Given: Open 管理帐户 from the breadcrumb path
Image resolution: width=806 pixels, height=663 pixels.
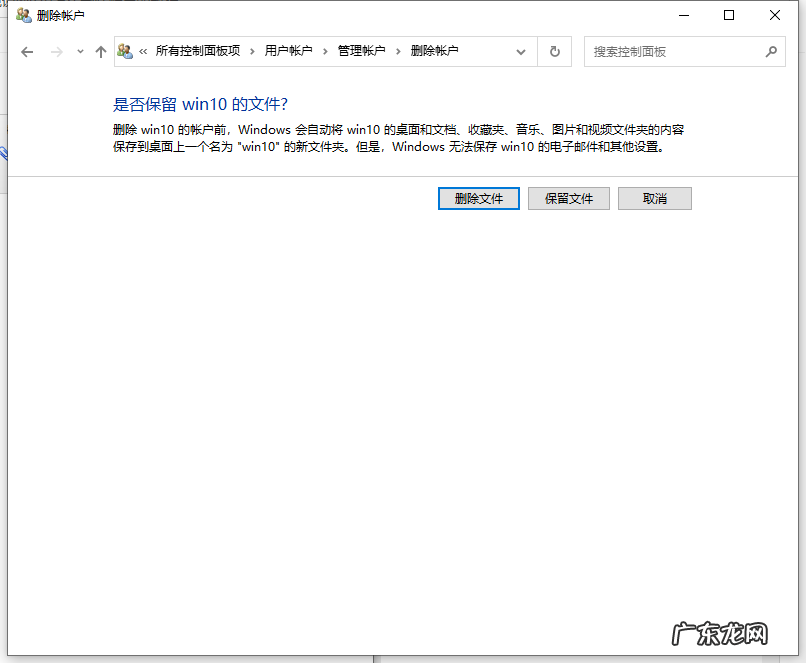Looking at the screenshot, I should [x=361, y=51].
